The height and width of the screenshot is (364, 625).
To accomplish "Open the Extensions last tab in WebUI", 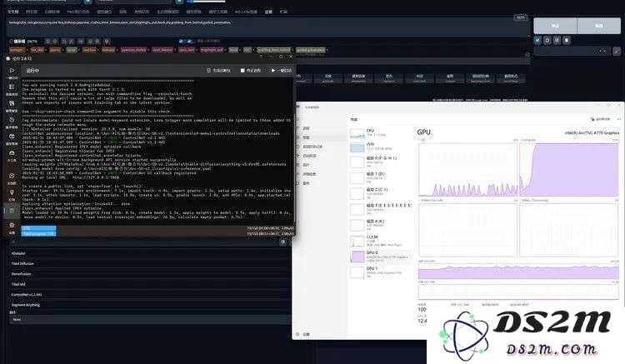I will 283,12.
